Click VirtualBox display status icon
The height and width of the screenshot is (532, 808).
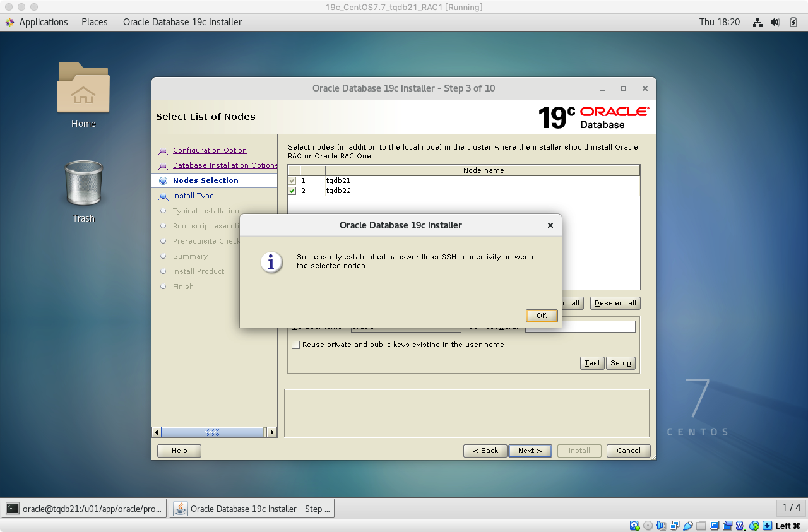(x=714, y=526)
